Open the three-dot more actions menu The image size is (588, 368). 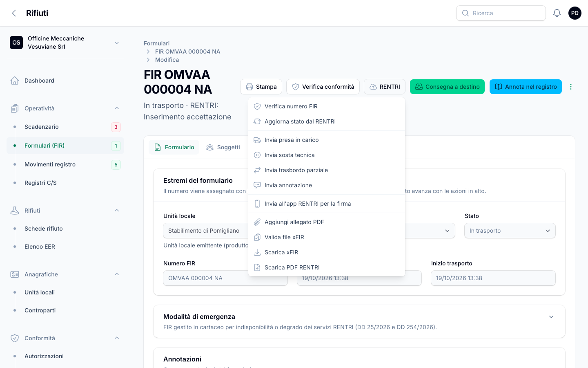click(571, 87)
